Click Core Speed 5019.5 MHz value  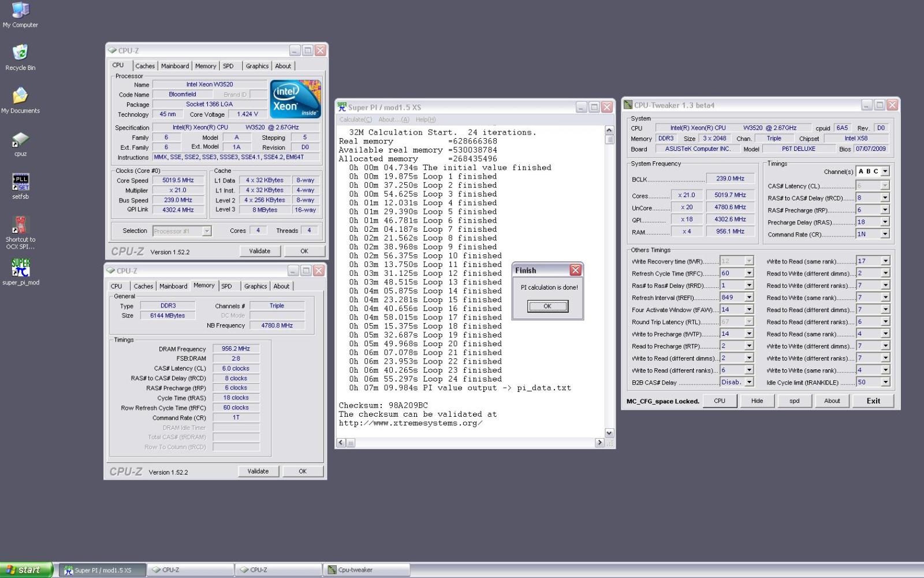pyautogui.click(x=178, y=180)
